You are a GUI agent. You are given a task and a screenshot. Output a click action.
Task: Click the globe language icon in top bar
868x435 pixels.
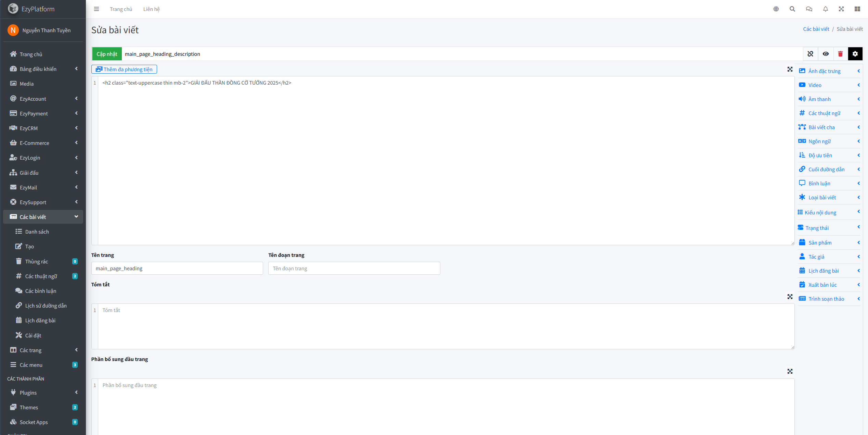pyautogui.click(x=776, y=9)
